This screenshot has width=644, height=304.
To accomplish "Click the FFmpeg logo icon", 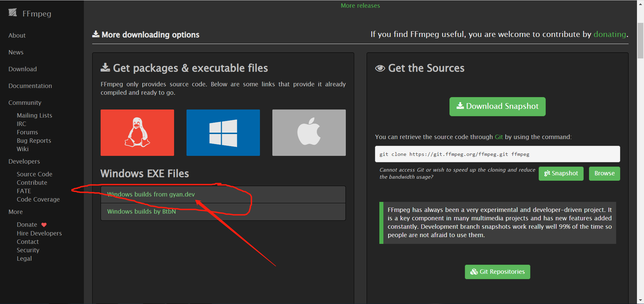I will 13,13.
